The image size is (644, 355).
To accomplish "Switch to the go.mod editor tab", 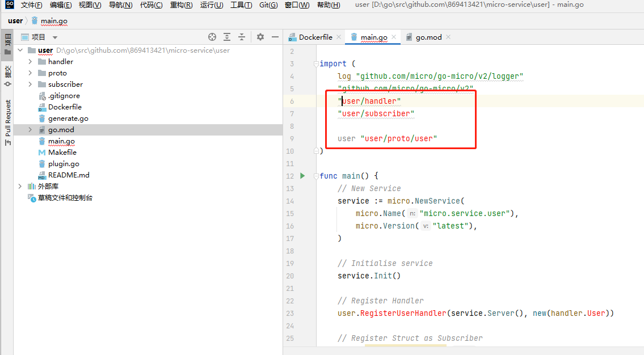I will click(428, 37).
